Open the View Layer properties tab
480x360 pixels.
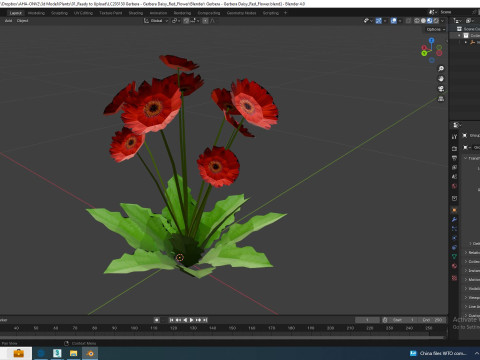tap(454, 167)
